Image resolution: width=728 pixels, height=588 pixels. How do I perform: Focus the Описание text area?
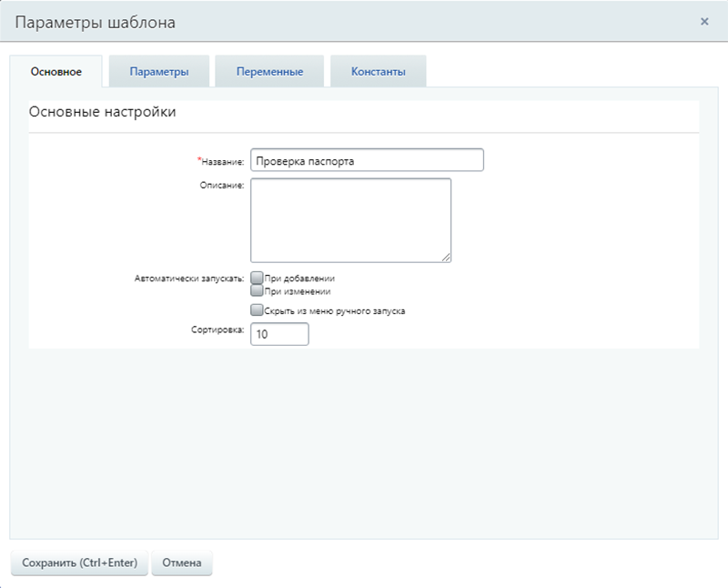pyautogui.click(x=350, y=219)
